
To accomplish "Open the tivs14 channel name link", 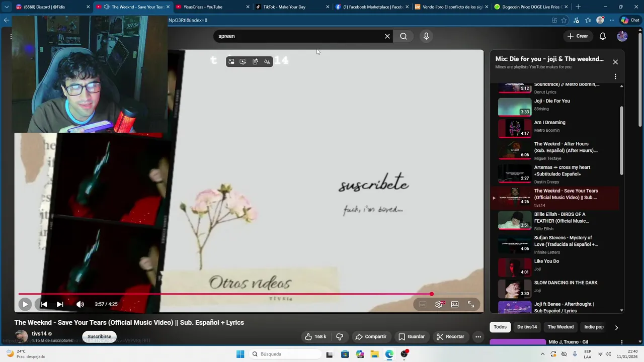I will (x=39, y=334).
